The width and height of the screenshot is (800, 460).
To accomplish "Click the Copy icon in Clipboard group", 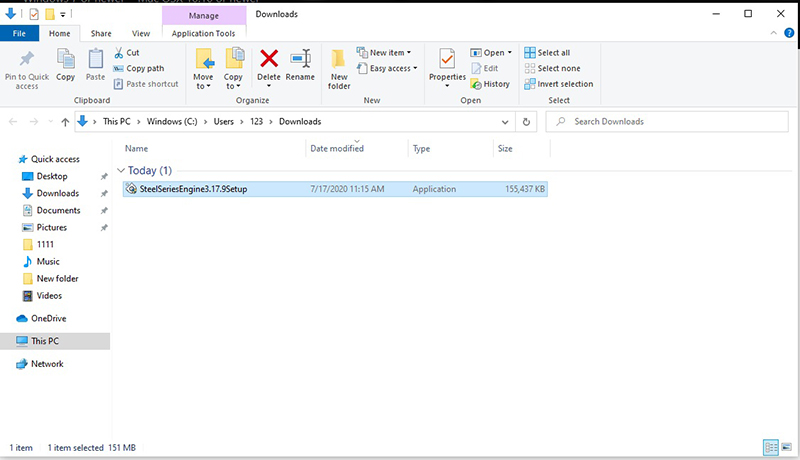I will click(66, 63).
